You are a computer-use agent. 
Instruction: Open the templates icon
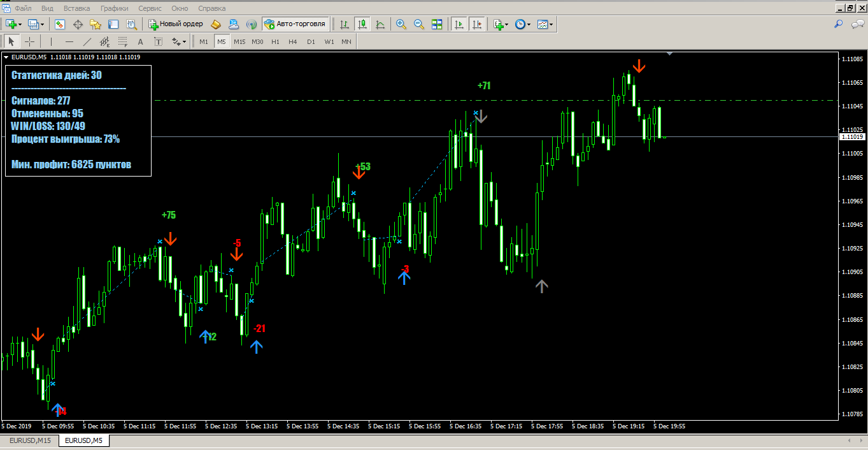pyautogui.click(x=542, y=24)
